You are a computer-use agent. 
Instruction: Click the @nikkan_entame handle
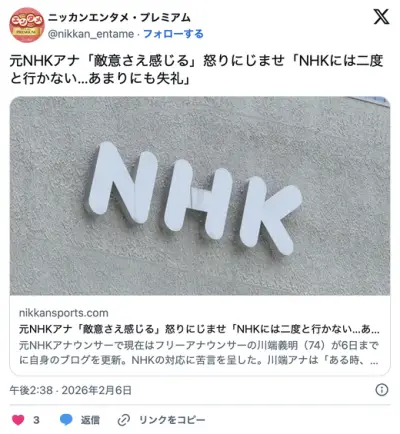(91, 34)
